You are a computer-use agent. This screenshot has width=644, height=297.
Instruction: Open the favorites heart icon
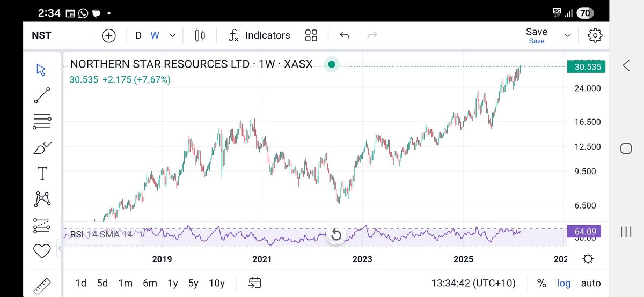click(42, 251)
